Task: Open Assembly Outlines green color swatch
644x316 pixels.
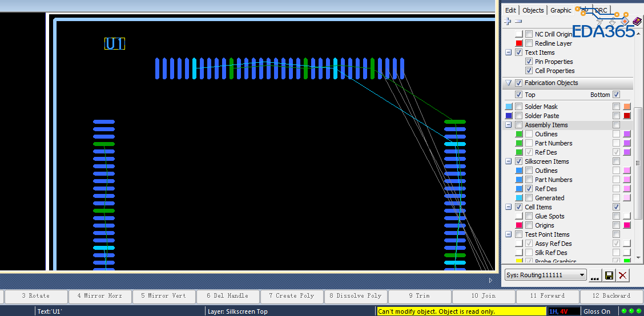Action: (519, 134)
